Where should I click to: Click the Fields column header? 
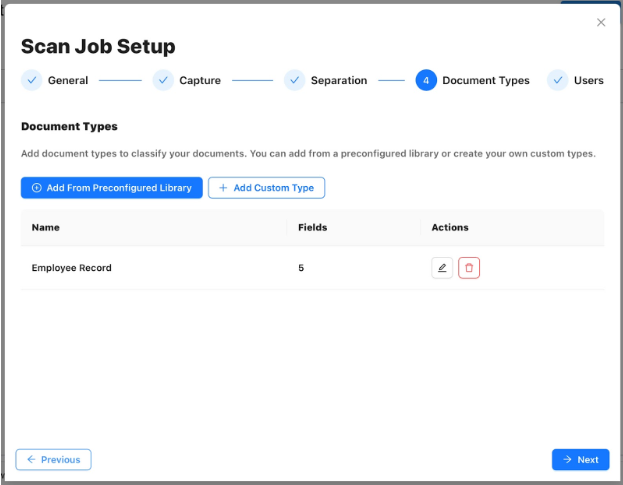point(312,227)
